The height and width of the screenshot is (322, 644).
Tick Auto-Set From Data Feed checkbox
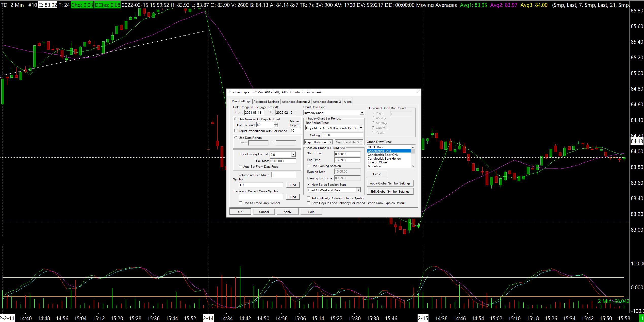(x=240, y=166)
